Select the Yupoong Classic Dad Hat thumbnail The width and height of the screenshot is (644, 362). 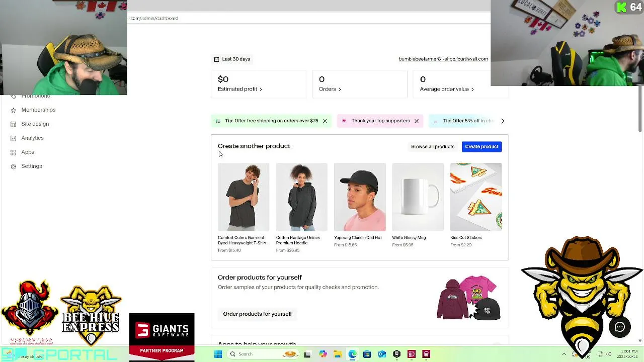click(360, 197)
